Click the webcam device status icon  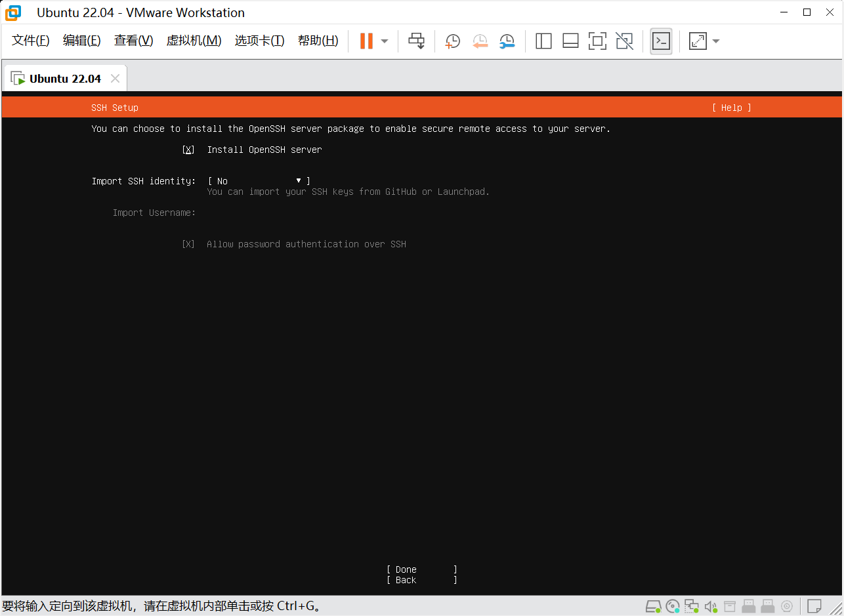[787, 606]
